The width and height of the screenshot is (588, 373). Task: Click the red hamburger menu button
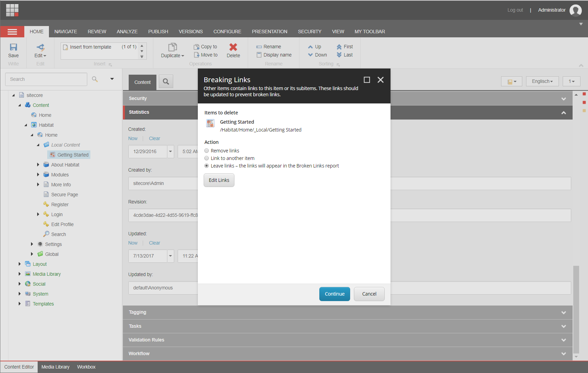[x=12, y=32]
